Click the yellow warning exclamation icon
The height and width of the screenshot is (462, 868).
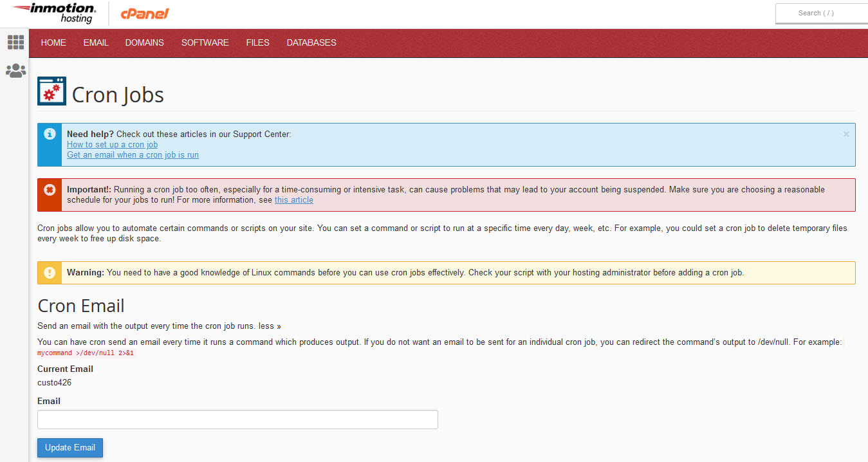click(50, 273)
